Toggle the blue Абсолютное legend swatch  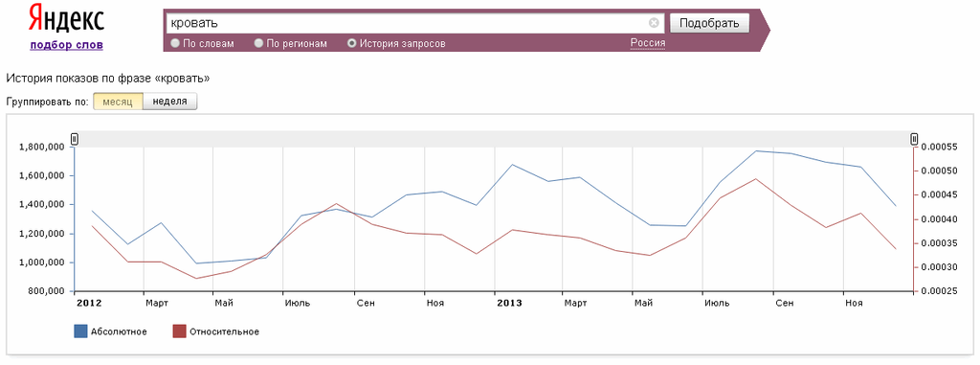pos(80,331)
